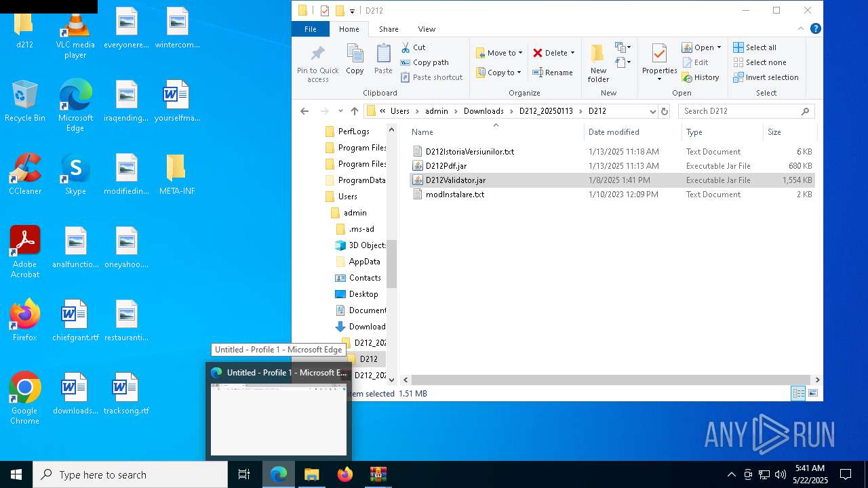Open recent locations dropdown arrow

[341, 111]
